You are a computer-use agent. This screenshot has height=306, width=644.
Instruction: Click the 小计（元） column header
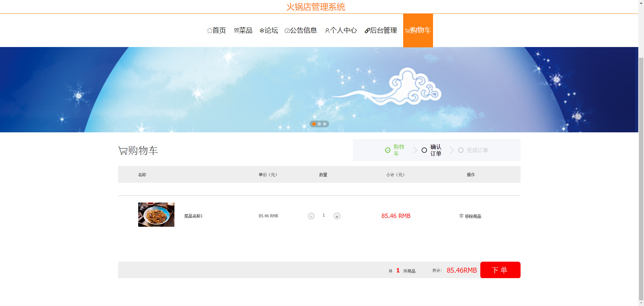395,175
